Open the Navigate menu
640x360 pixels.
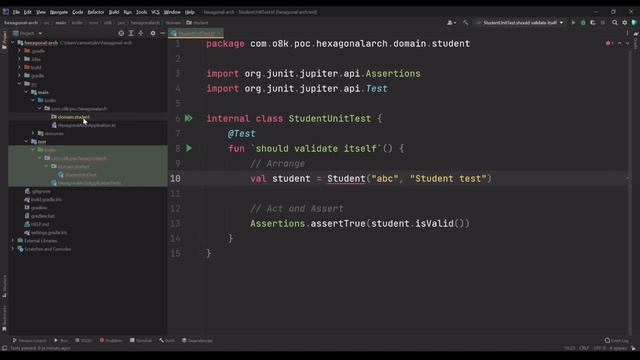pyautogui.click(x=59, y=12)
